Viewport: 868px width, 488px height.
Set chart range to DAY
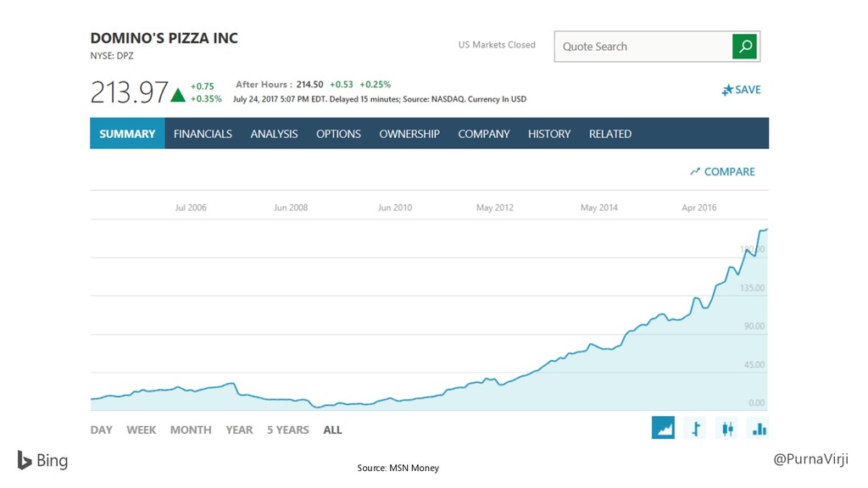coord(102,430)
